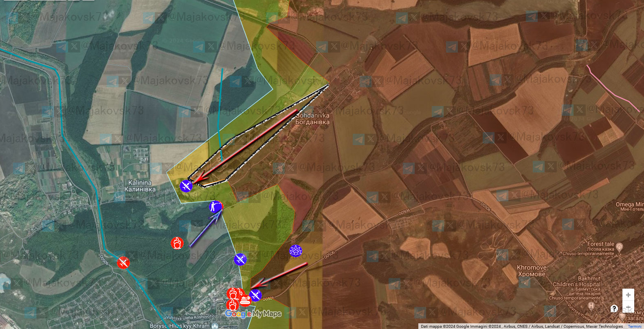Select the short red arrow near the tank marker
Image resolution: width=644 pixels, height=329 pixels.
[279, 276]
